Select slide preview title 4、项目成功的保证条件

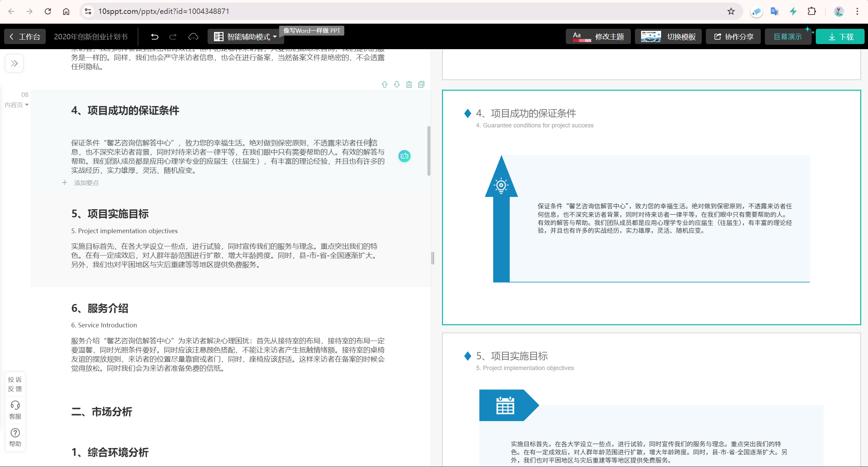click(x=526, y=114)
